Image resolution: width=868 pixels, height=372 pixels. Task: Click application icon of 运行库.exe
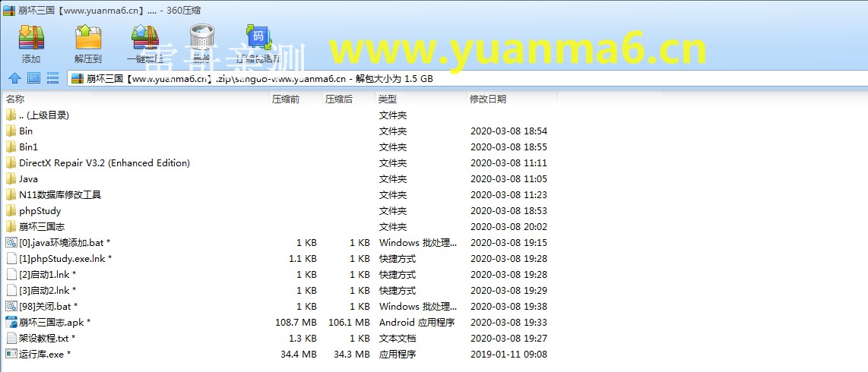pyautogui.click(x=11, y=355)
